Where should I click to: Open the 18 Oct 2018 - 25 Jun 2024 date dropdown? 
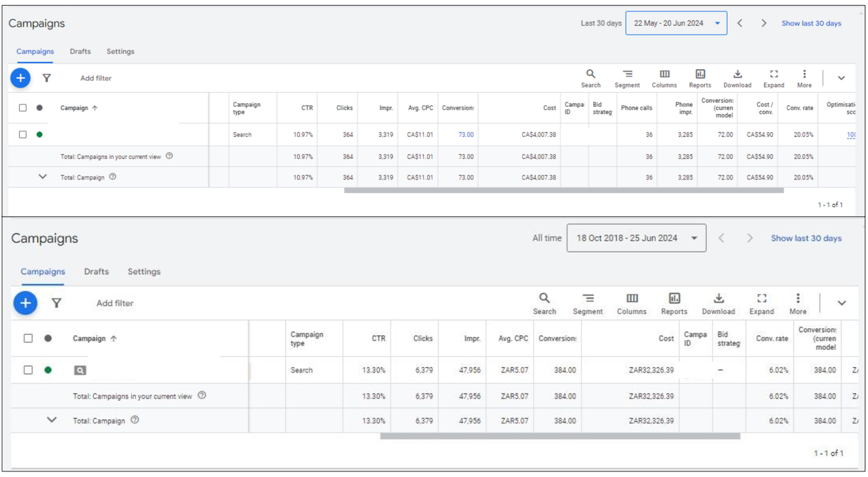click(x=636, y=238)
